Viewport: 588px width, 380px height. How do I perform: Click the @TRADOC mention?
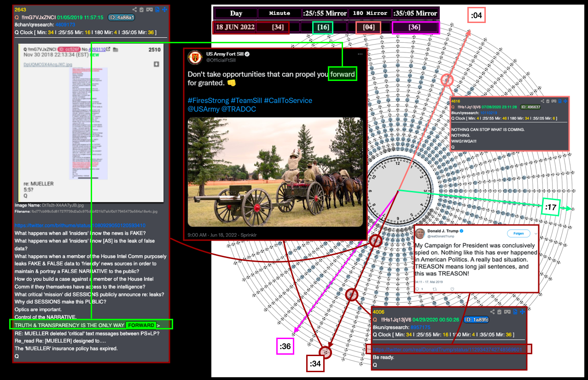(x=238, y=109)
